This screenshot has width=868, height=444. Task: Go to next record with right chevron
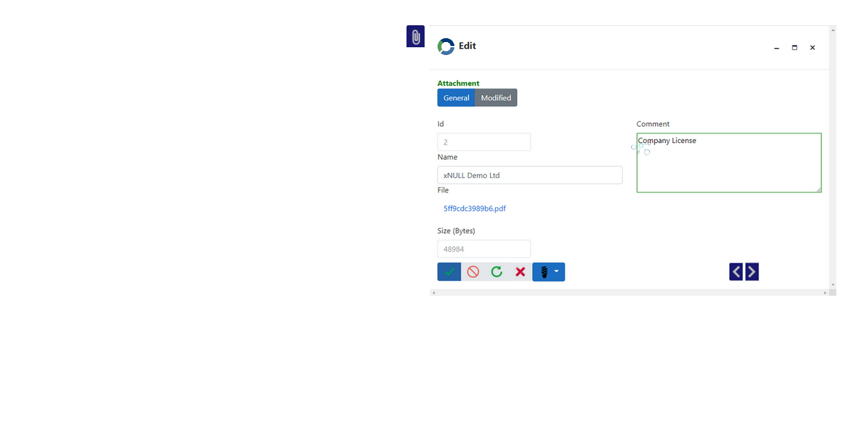(x=751, y=272)
